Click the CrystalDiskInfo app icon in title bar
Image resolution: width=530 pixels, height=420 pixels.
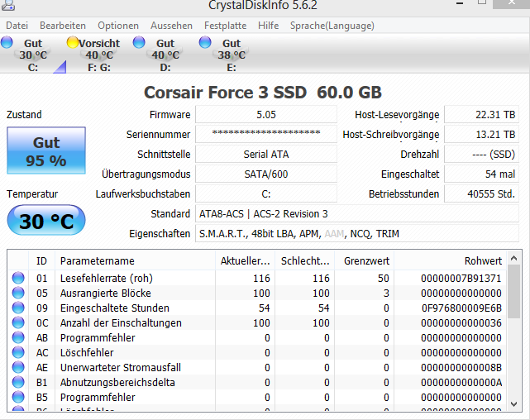click(x=7, y=5)
